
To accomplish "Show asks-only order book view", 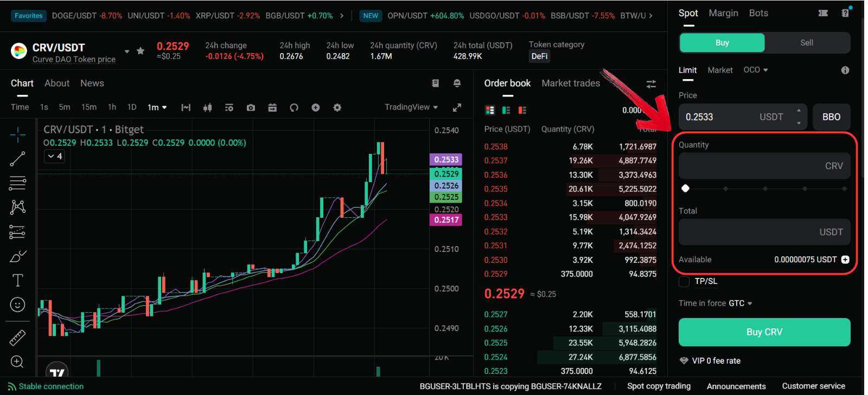I will point(522,110).
